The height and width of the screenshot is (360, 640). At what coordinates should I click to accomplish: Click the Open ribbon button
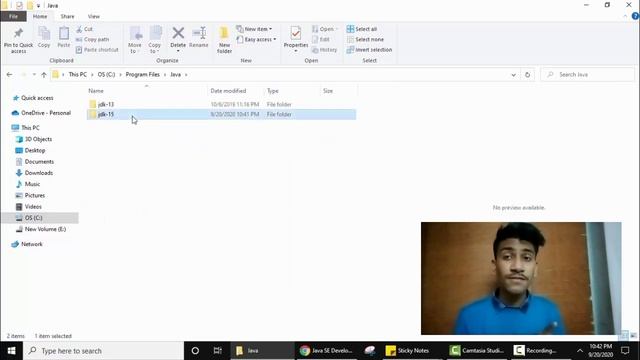coord(325,29)
